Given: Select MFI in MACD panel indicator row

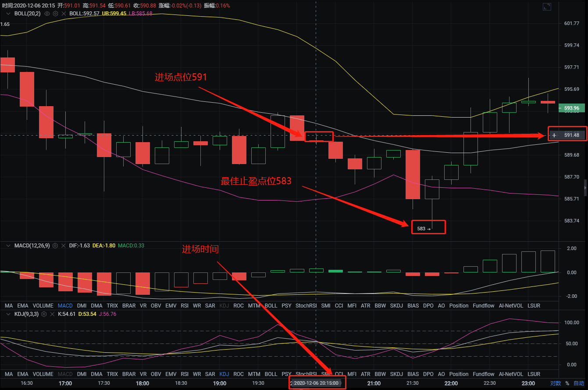Looking at the screenshot, I should 352,305.
